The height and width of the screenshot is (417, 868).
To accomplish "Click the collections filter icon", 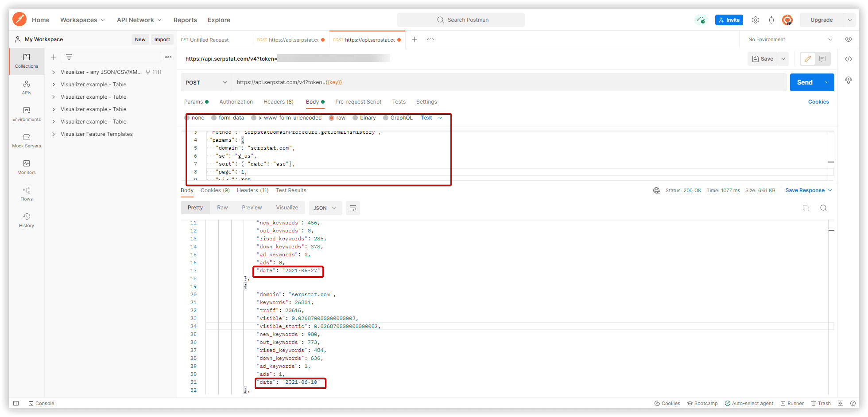I will point(69,57).
